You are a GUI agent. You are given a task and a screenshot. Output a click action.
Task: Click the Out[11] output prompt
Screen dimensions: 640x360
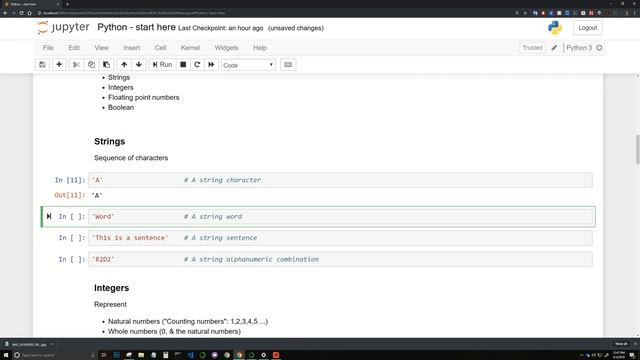[x=70, y=195]
